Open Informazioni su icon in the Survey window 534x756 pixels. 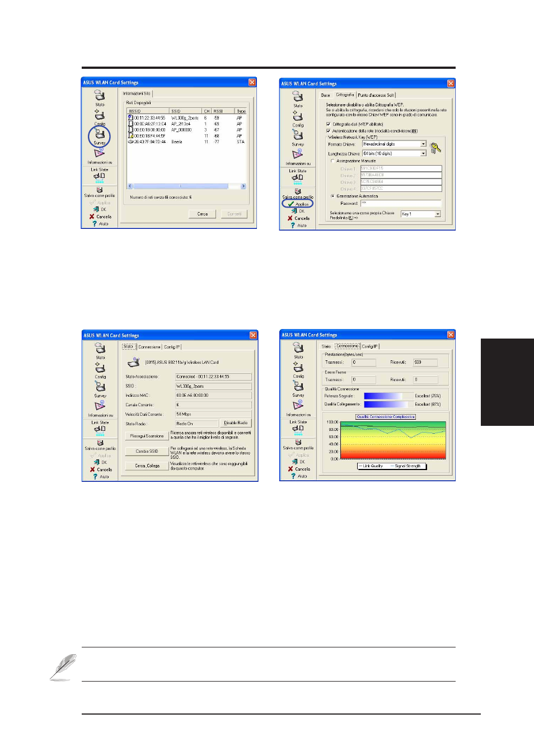100,153
